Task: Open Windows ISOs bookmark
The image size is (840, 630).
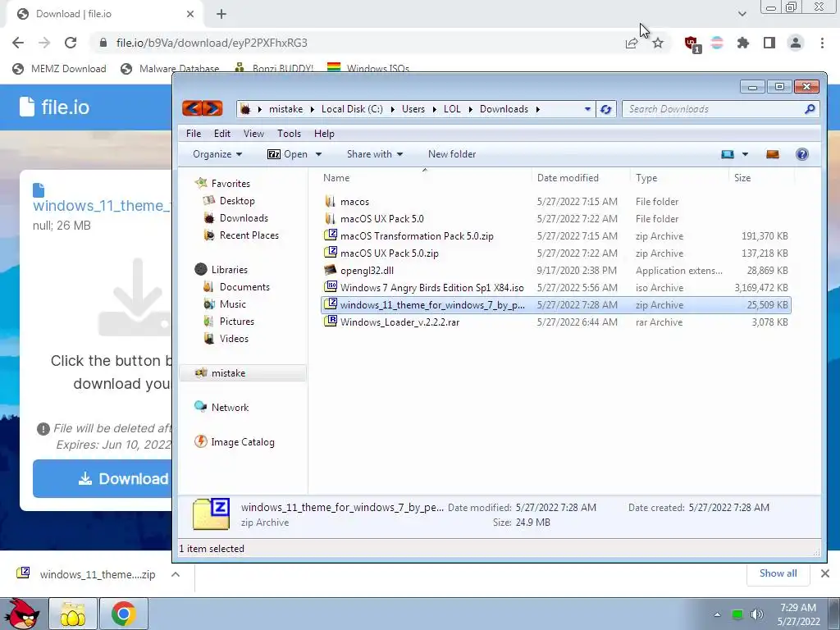Action: 368,69
